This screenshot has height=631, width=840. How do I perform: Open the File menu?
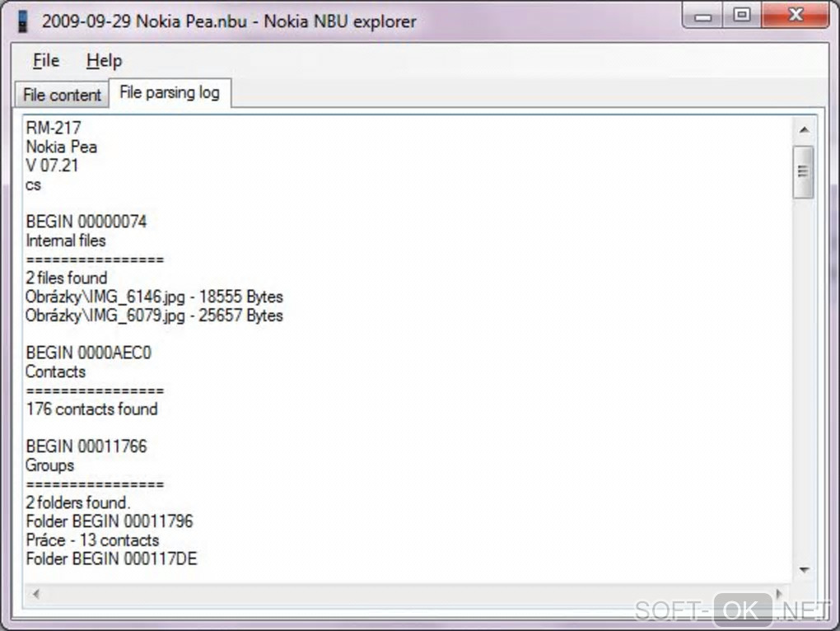coord(46,60)
